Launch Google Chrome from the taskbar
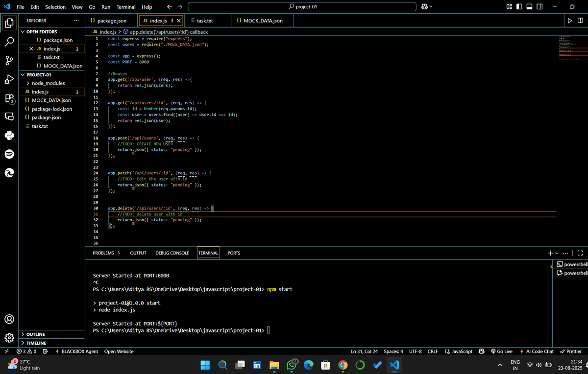The width and height of the screenshot is (588, 374). (343, 365)
